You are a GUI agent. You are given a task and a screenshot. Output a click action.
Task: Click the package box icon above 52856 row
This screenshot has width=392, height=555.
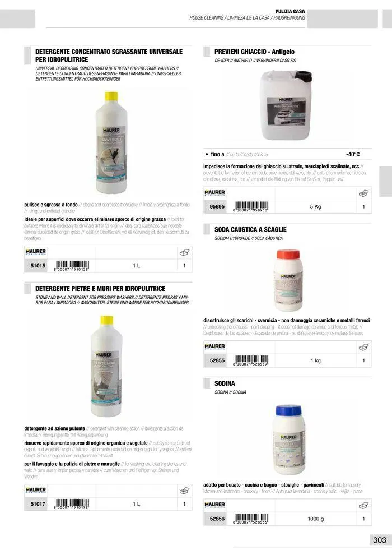click(364, 506)
